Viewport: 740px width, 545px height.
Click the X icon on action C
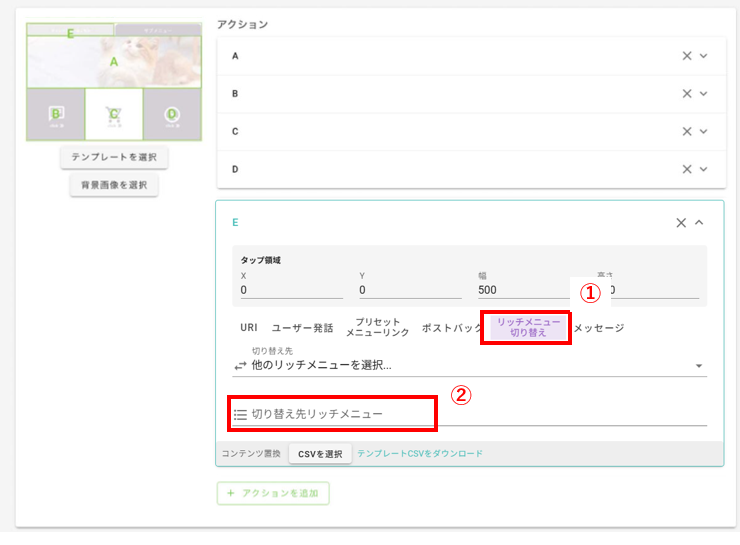click(686, 131)
